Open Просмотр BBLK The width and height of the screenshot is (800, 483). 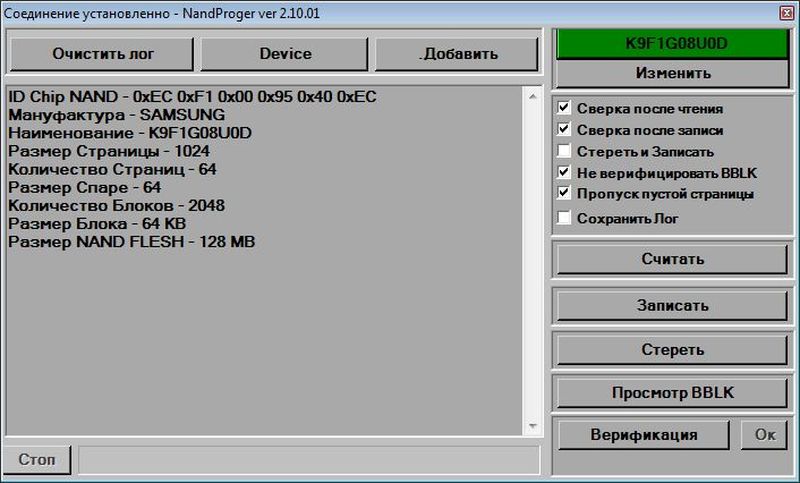pyautogui.click(x=673, y=393)
